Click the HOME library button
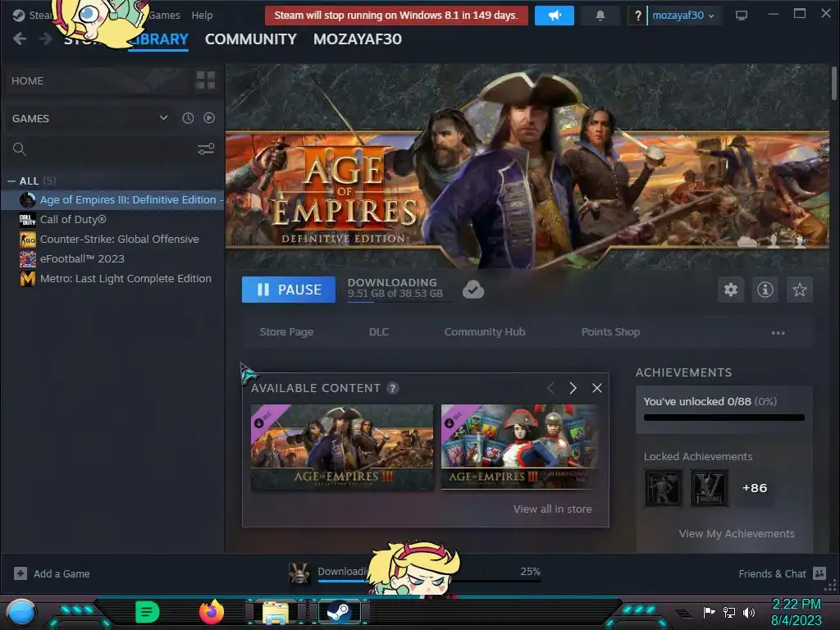 (x=97, y=80)
